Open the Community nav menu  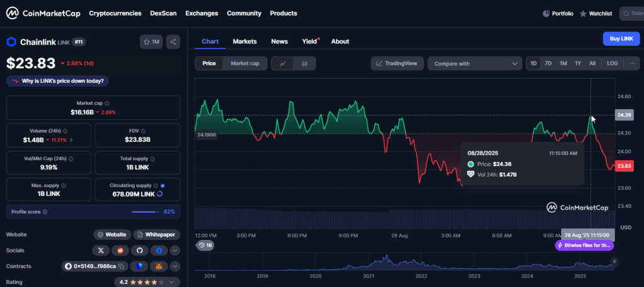coord(244,13)
